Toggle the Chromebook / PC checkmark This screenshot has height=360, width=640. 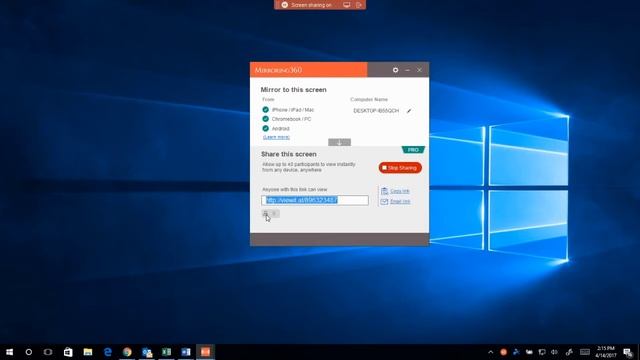pos(266,119)
